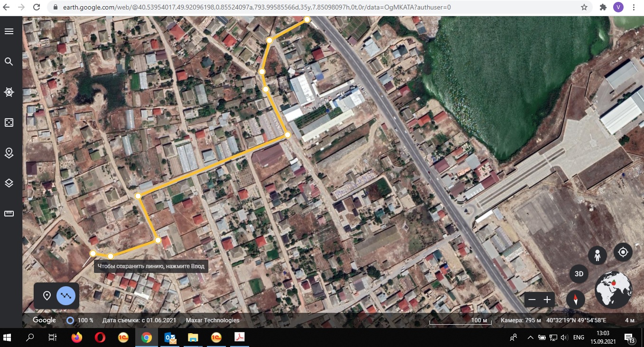Viewport: 644px width, 347px height.
Task: Open the notification center icon
Action: (x=630, y=338)
